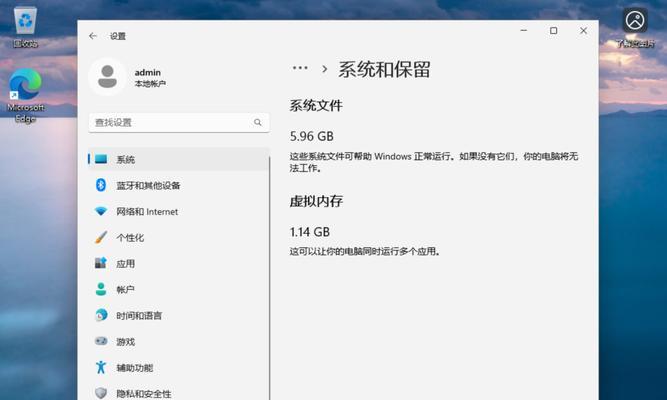667x400 pixels.
Task: Open the Bluetooth icon for 蓝牙和其他设备
Action: (101, 185)
